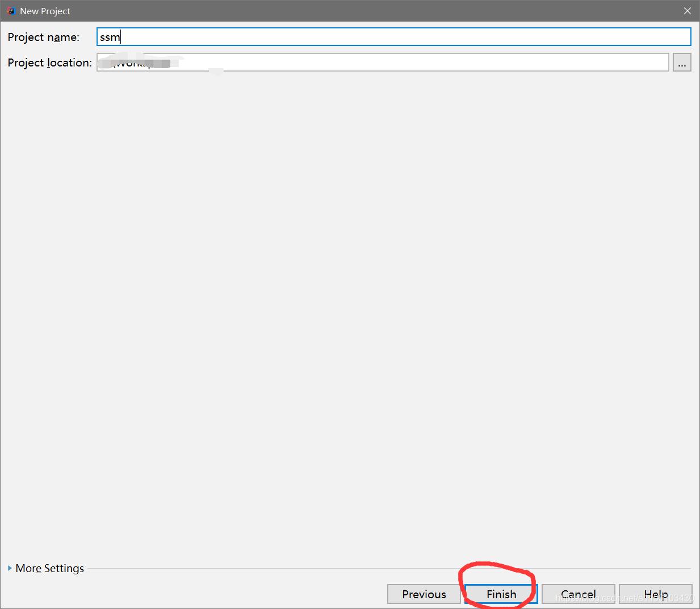Viewport: 700px width, 609px height.
Task: Open the project location browse button
Action: (682, 62)
